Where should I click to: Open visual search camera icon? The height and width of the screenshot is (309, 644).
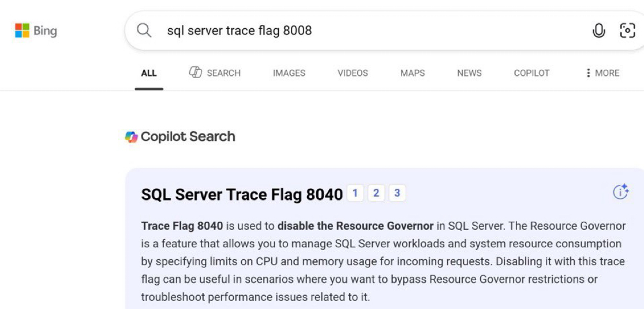(x=627, y=31)
